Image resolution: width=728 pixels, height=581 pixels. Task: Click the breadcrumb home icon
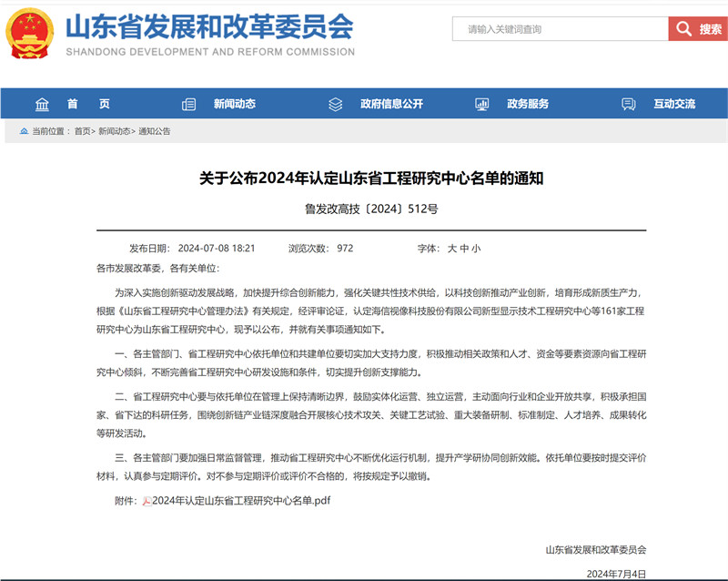tap(25, 131)
